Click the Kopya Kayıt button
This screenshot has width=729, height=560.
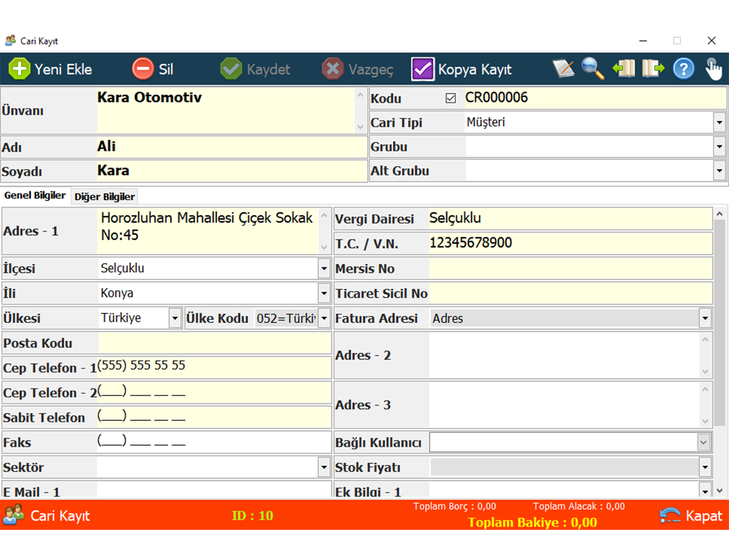coord(461,69)
